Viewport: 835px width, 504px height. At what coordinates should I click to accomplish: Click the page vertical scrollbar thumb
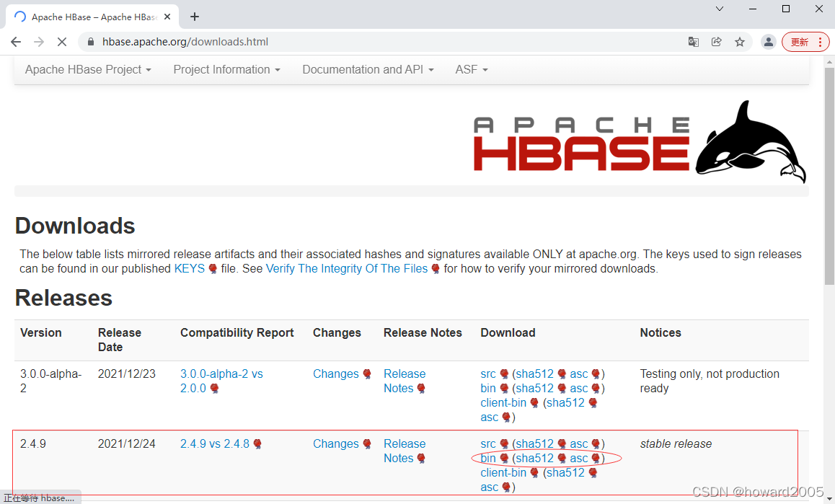(829, 177)
